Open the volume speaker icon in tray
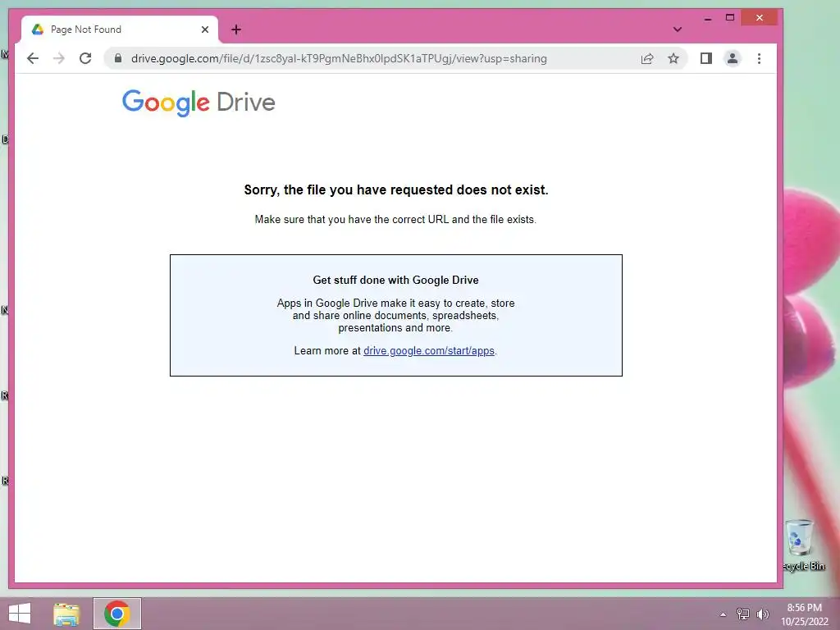This screenshot has height=630, width=840. pos(762,614)
